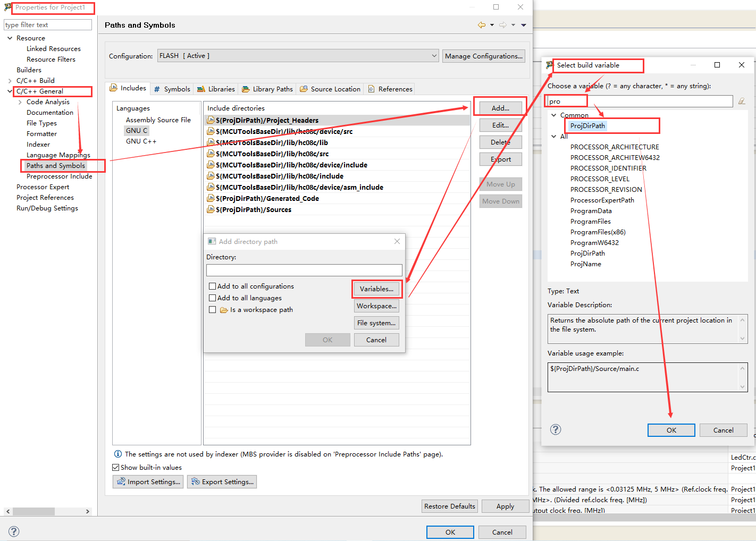Select ProcessorExpertPath variable
The height and width of the screenshot is (541, 756).
pyautogui.click(x=602, y=200)
